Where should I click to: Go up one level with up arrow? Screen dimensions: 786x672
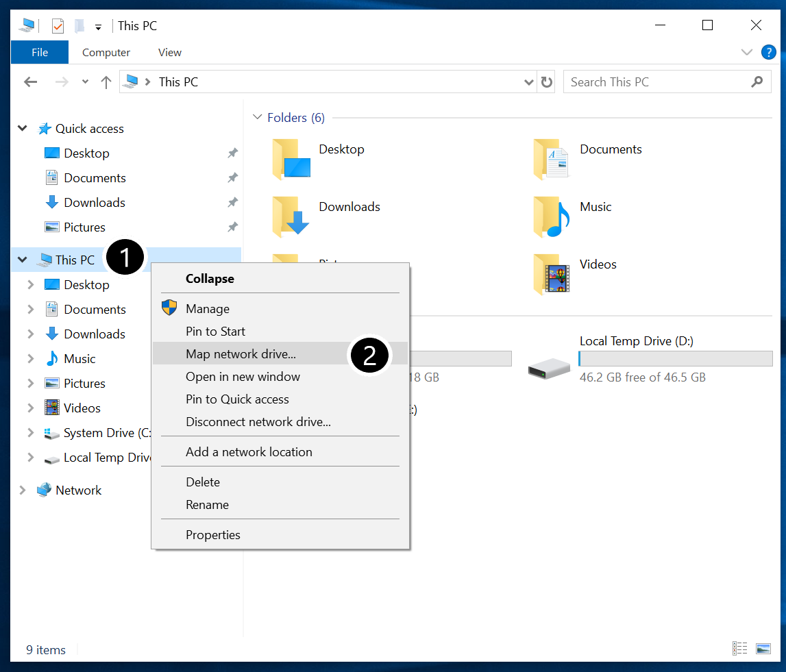106,82
